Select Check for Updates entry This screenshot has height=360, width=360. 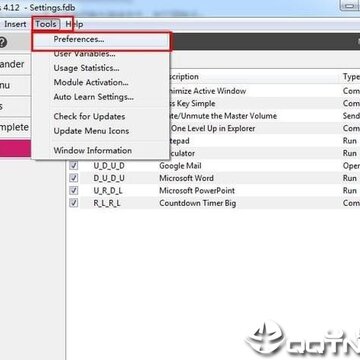(101, 117)
